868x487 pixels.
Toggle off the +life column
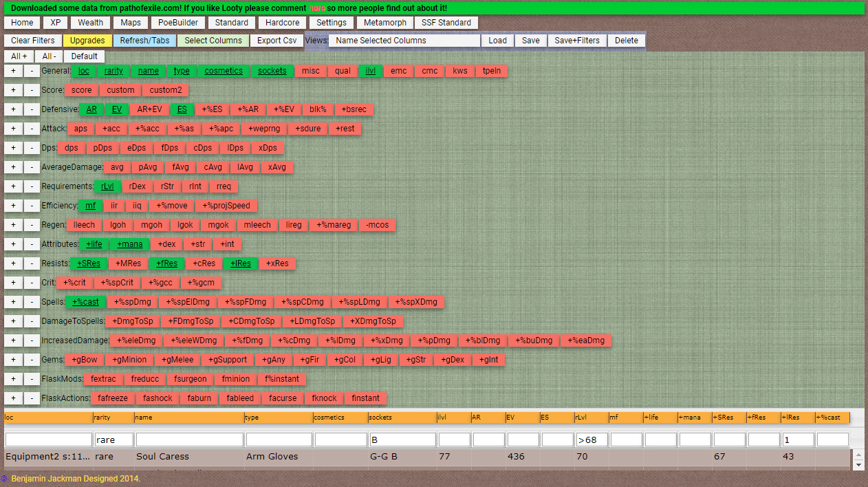tap(94, 244)
